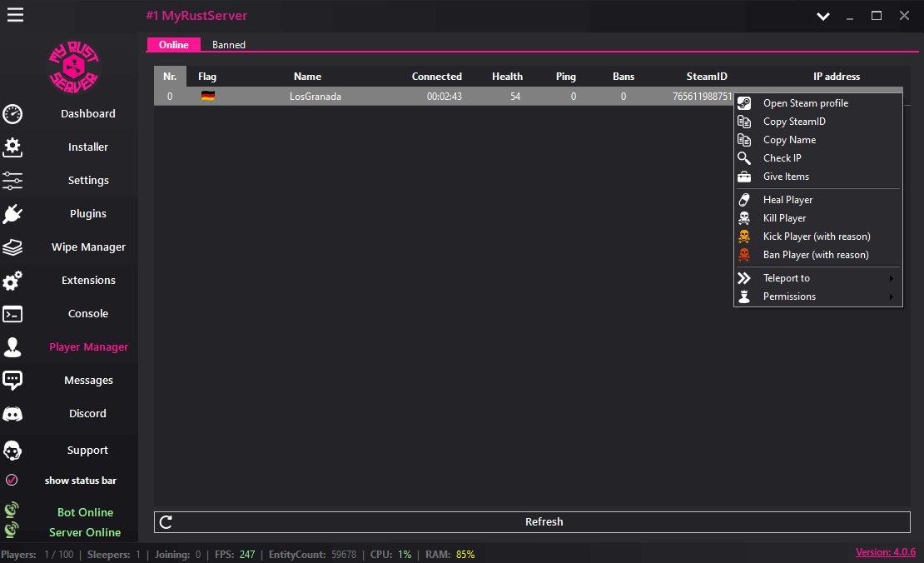This screenshot has height=563, width=924.
Task: Click the circular refresh arrow icon
Action: click(166, 521)
